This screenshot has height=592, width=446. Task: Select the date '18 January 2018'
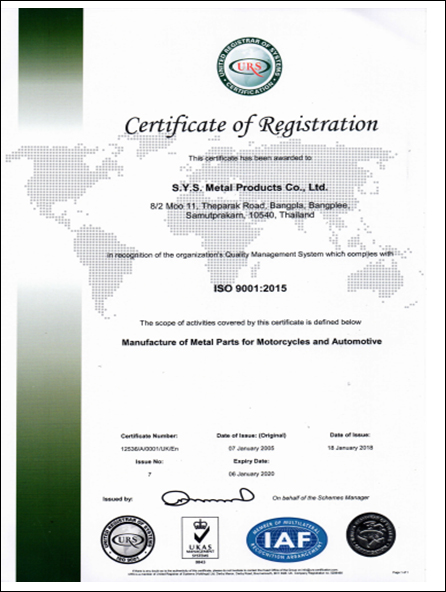[x=350, y=447]
